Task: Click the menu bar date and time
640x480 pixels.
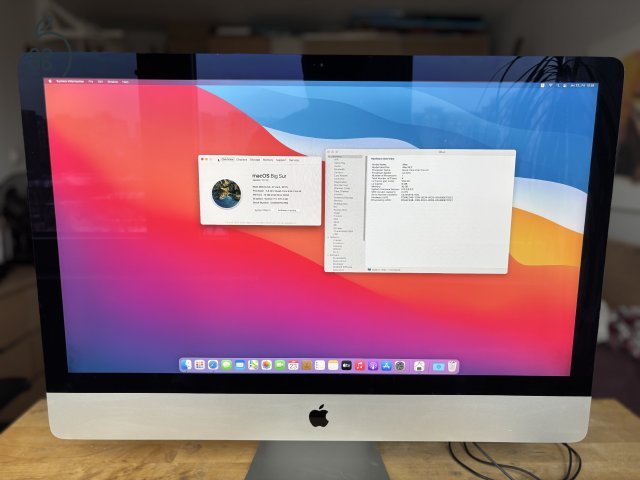Action: 582,85
